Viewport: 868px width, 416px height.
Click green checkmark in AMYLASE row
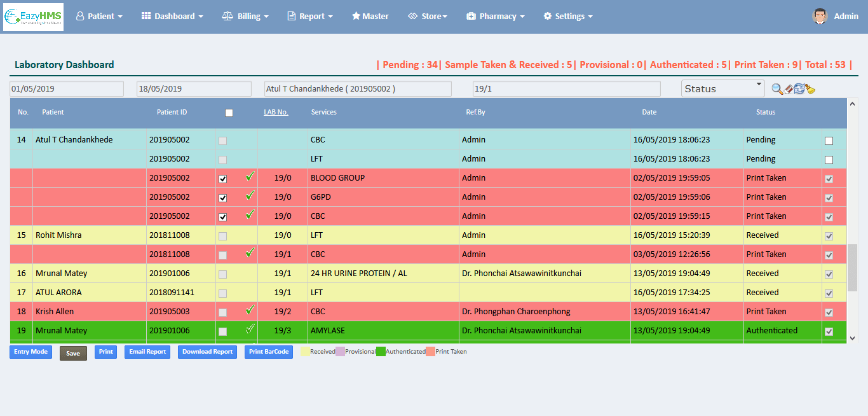coord(250,329)
